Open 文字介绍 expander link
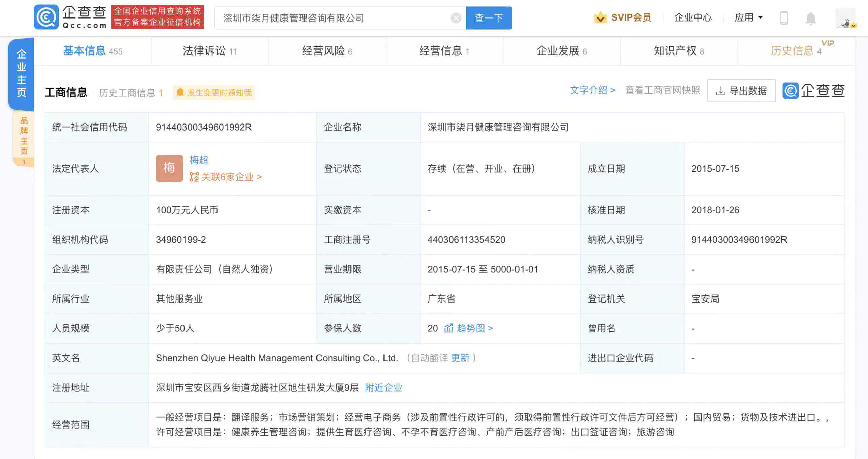This screenshot has width=868, height=459. coord(592,90)
